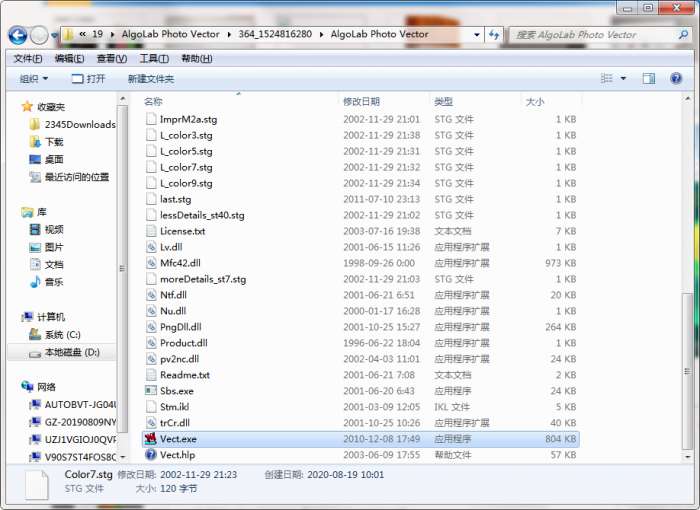Click the Back navigation arrow
The height and width of the screenshot is (510, 700).
coord(18,35)
